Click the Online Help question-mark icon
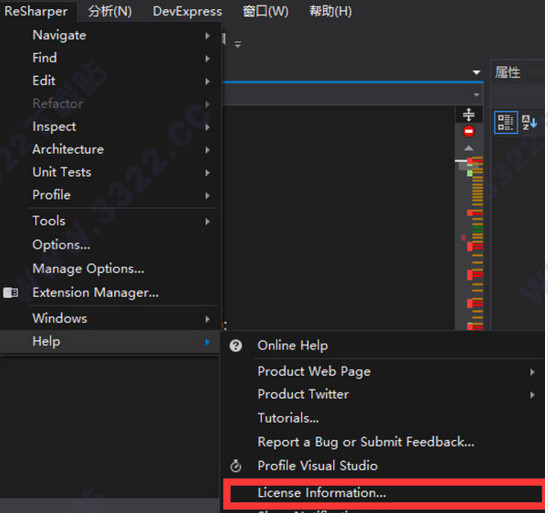Image resolution: width=548 pixels, height=513 pixels. (x=236, y=346)
